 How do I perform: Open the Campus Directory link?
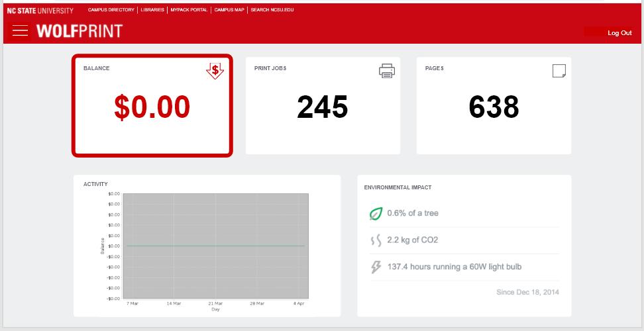[111, 10]
